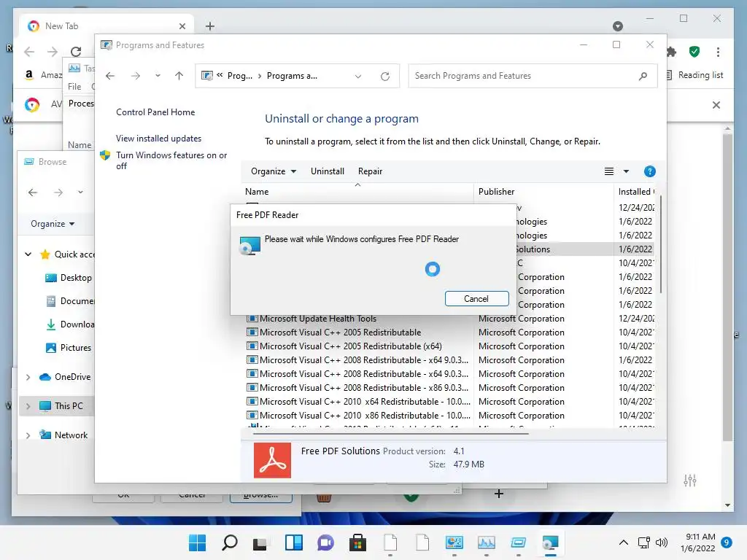Open Chat from the taskbar
The image size is (747, 560).
326,542
